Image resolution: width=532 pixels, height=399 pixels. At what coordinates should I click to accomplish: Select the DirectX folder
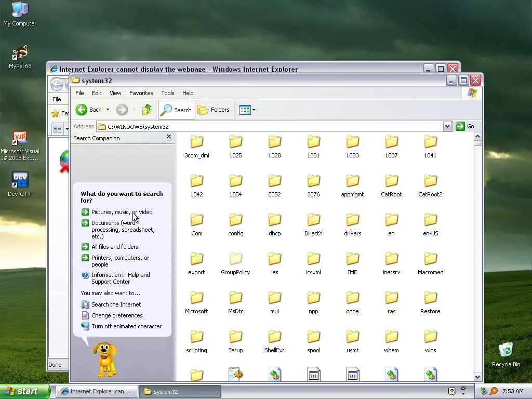(x=313, y=225)
